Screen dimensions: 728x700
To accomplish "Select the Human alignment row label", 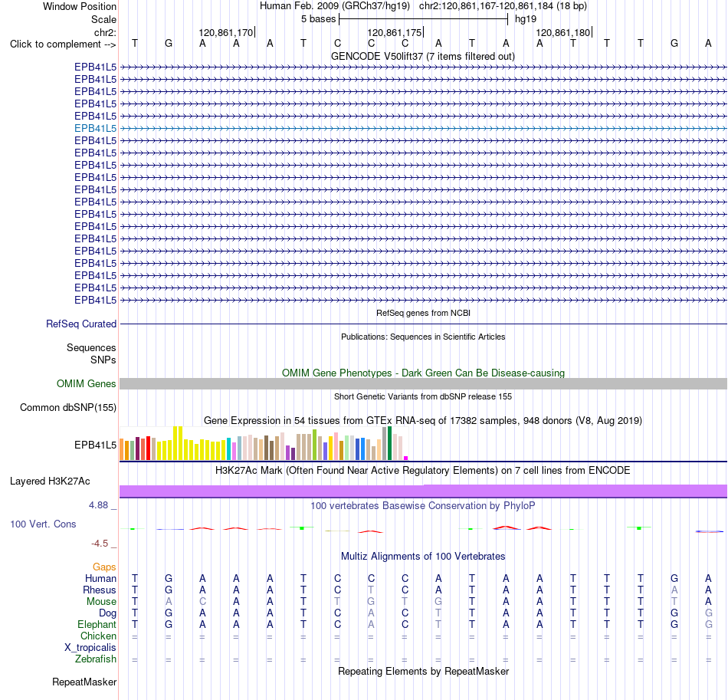I will [x=100, y=578].
